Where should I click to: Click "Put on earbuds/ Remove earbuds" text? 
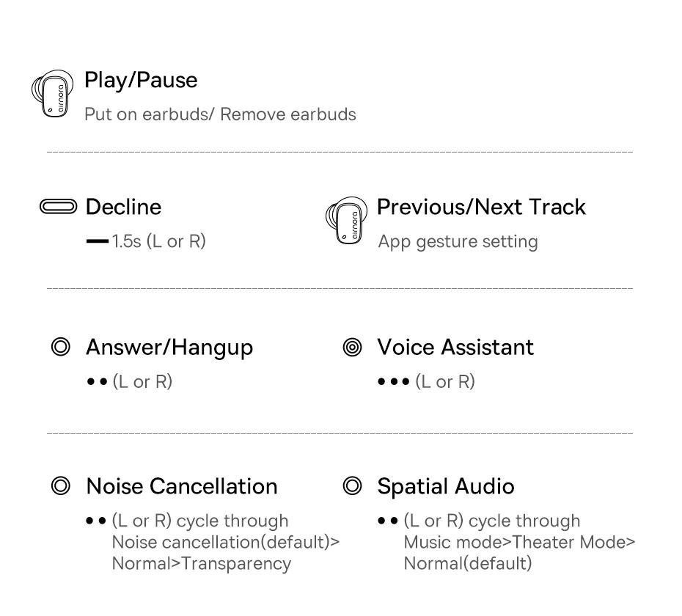[x=220, y=115]
